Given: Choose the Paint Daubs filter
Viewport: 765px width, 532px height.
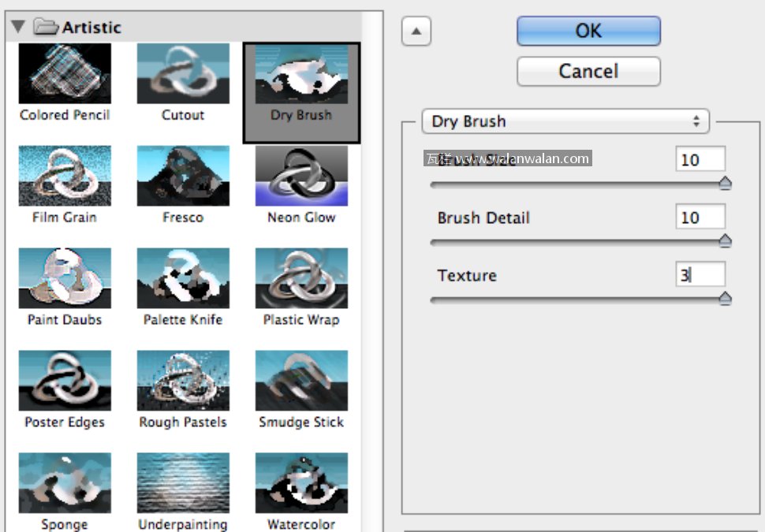Looking at the screenshot, I should point(65,278).
